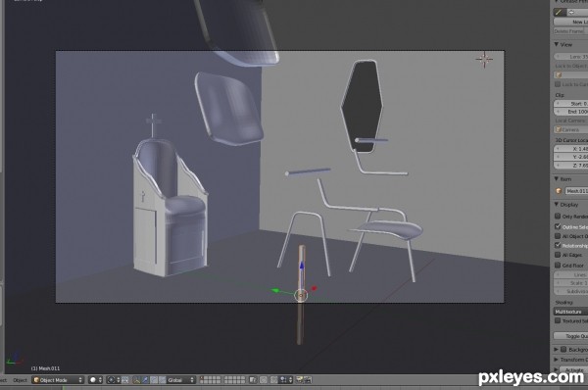The image size is (588, 390).
Task: Disable Relationship Lines checkbox
Action: point(558,245)
